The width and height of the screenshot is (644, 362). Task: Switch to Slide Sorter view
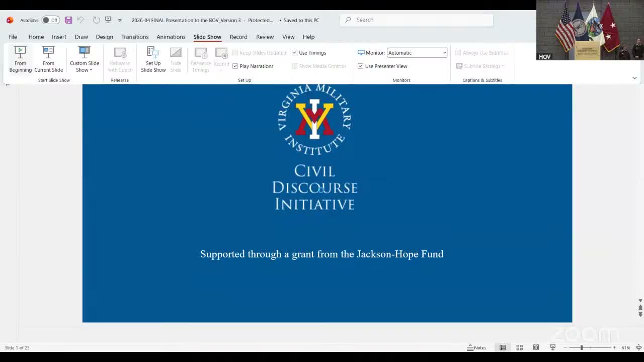(519, 347)
